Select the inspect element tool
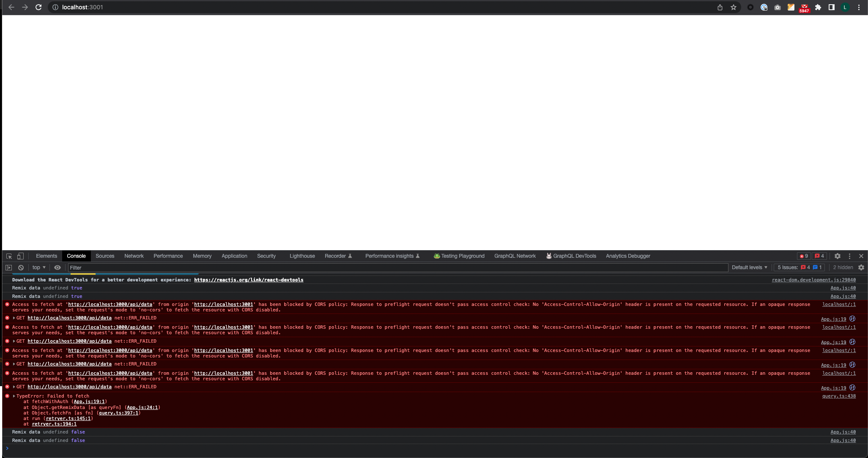The height and width of the screenshot is (458, 868). 9,256
